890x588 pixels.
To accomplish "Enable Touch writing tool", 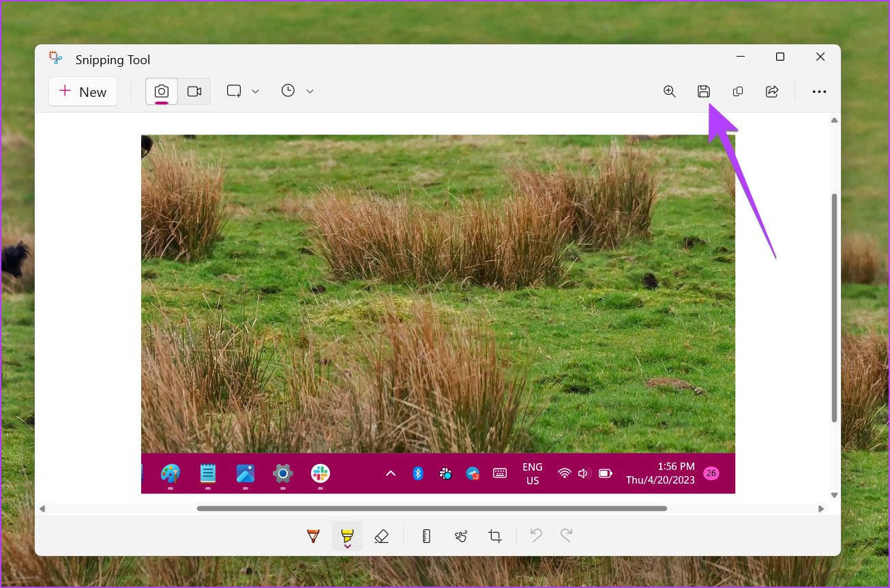I will coord(461,536).
